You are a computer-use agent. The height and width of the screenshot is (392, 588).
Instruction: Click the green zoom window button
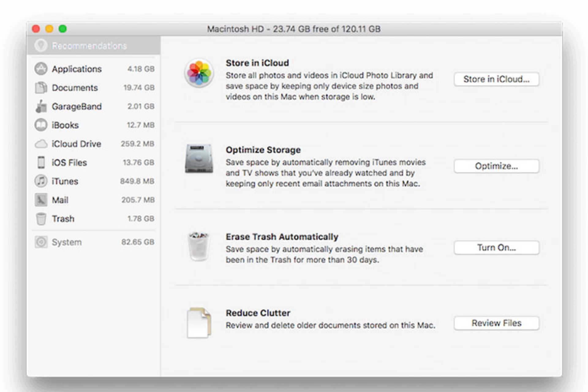[x=63, y=29]
